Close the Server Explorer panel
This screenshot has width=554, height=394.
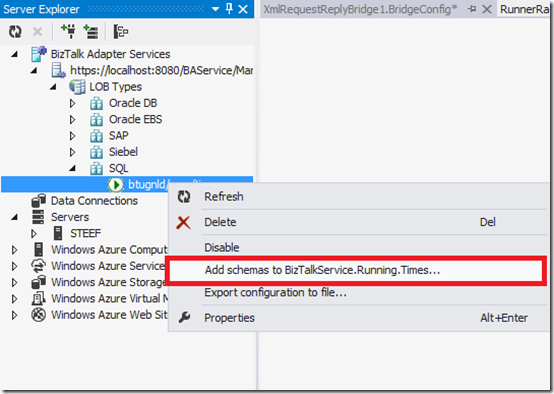tap(243, 9)
